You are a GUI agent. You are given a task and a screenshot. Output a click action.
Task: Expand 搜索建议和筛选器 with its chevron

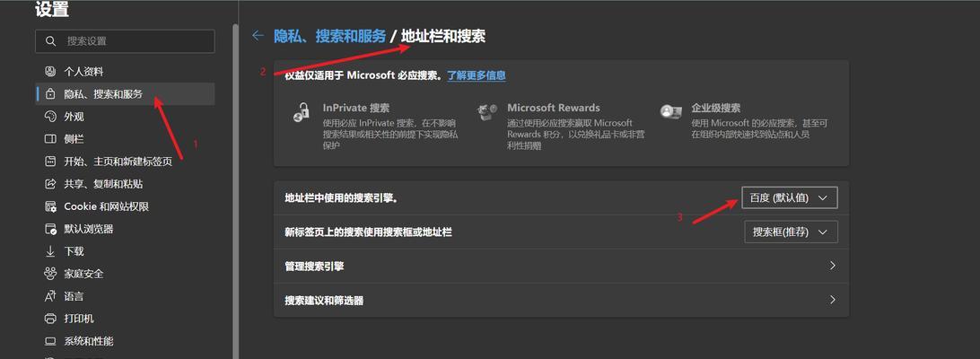[x=832, y=300]
